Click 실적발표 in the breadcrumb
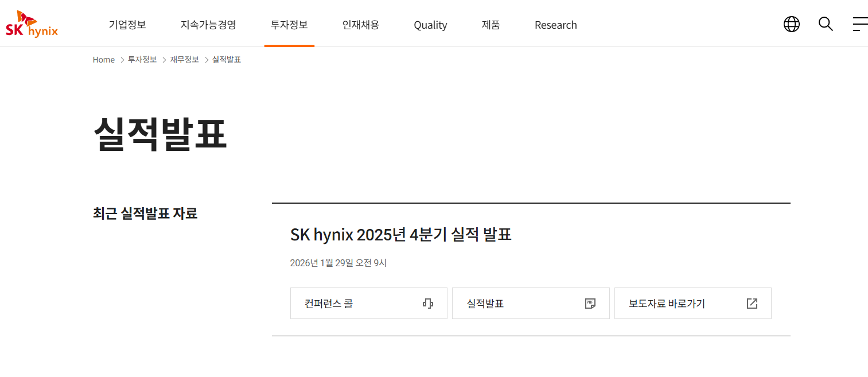The width and height of the screenshot is (868, 377). pos(227,60)
